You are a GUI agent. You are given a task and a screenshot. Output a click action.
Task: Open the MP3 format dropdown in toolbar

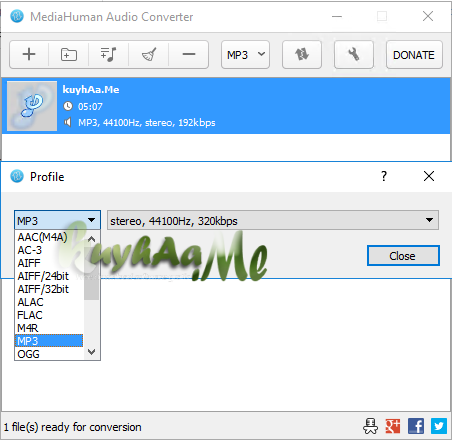pyautogui.click(x=245, y=55)
